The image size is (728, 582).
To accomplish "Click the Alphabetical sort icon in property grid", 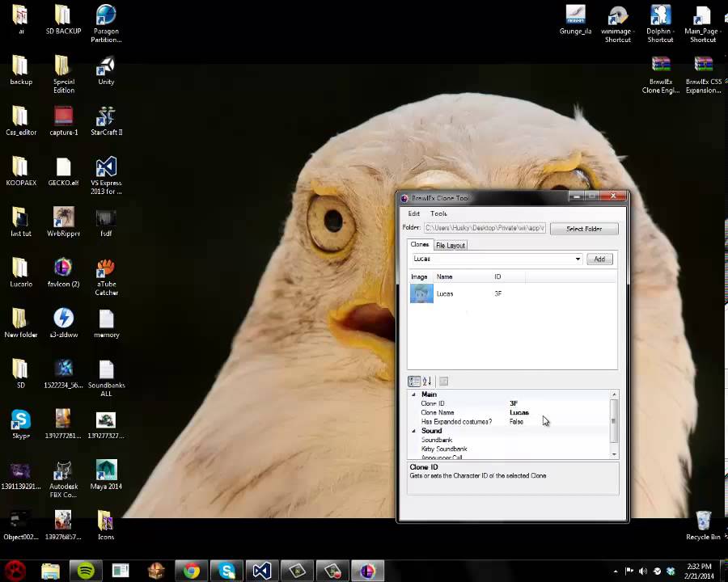I will tap(427, 382).
